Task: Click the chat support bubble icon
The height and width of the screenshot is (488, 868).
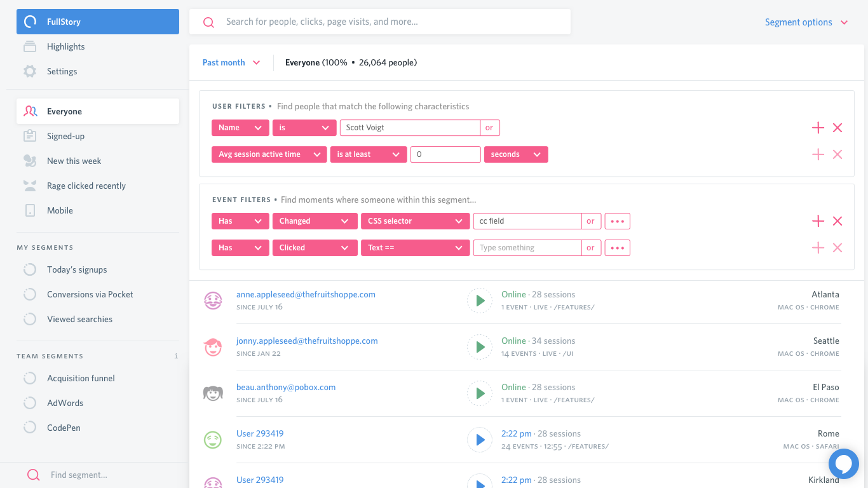Action: tap(843, 464)
